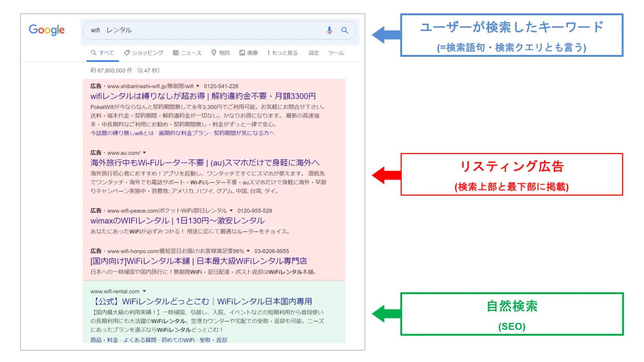Expand the wifi-peace.com ad URL arrow
The width and height of the screenshot is (644, 362).
click(231, 211)
